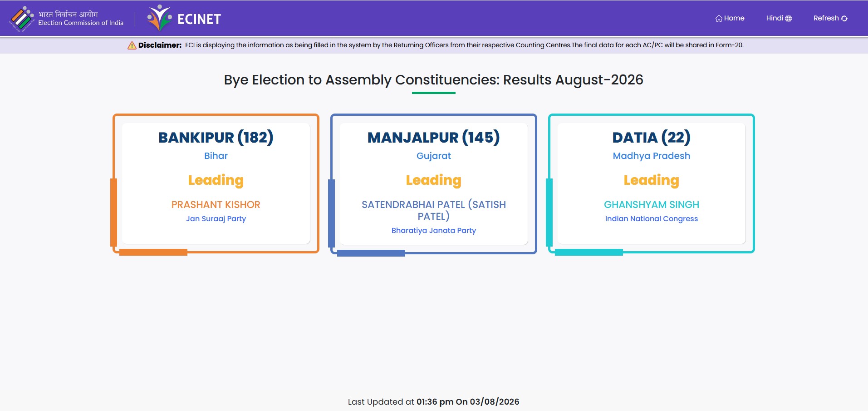Select candidate SATENDRABHAI PATEL (SATISH PATEL)
868x411 pixels.
click(x=434, y=210)
